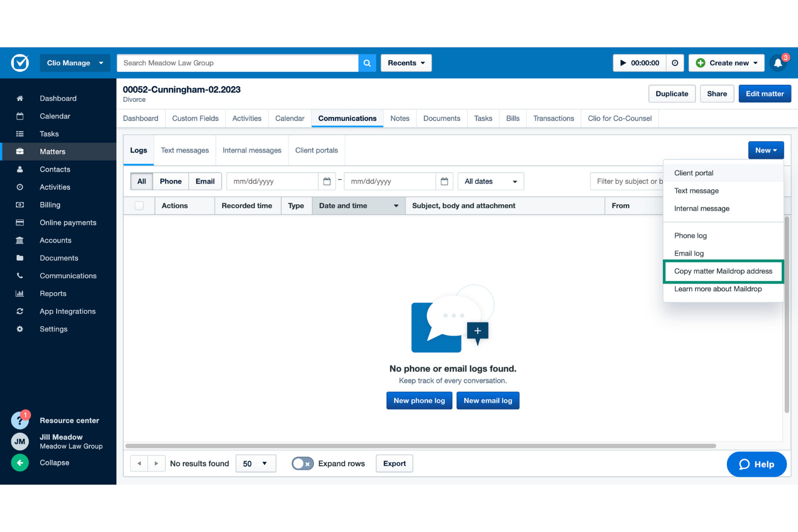This screenshot has width=798, height=532.
Task: Click the JM user avatar
Action: click(20, 441)
